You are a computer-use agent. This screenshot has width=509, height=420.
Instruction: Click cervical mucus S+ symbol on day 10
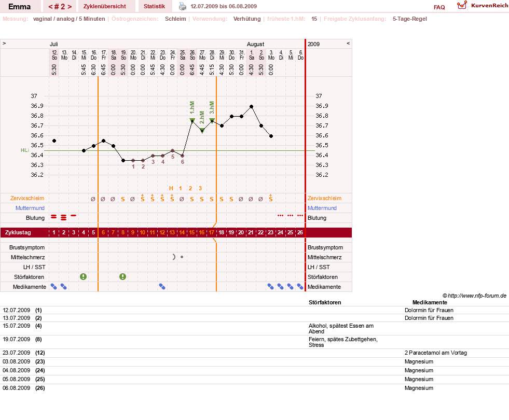(x=143, y=198)
